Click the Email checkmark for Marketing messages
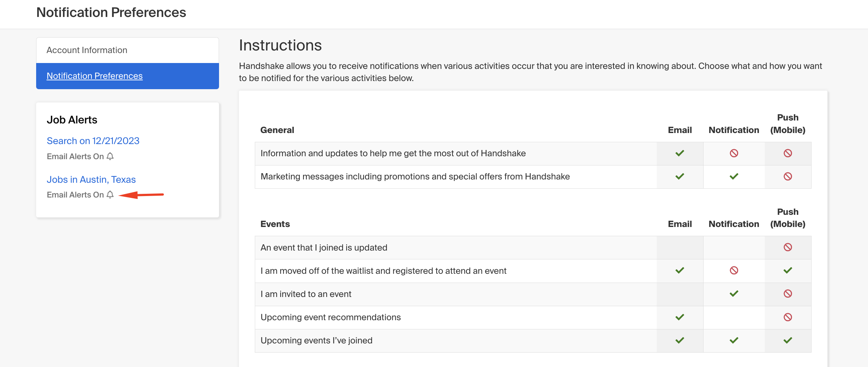The image size is (868, 367). [x=680, y=176]
